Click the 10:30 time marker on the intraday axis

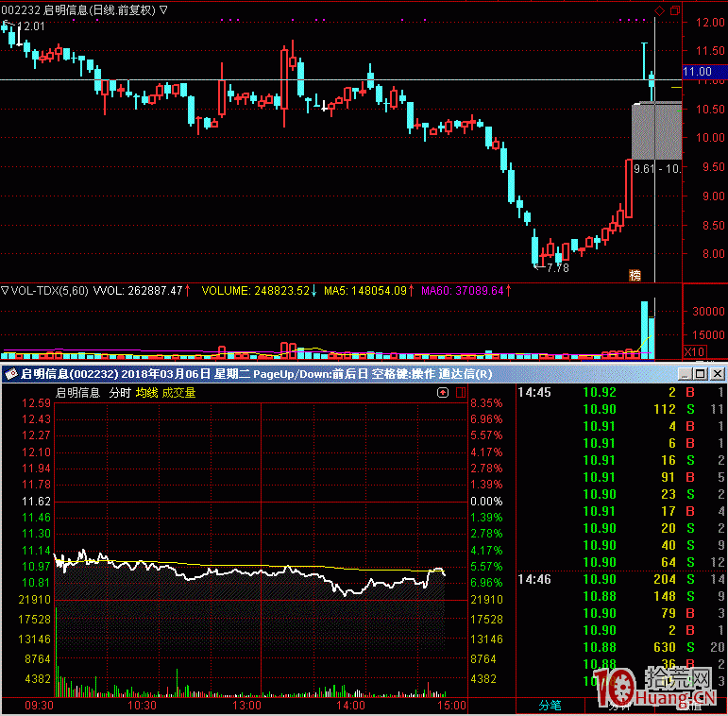coord(142,705)
